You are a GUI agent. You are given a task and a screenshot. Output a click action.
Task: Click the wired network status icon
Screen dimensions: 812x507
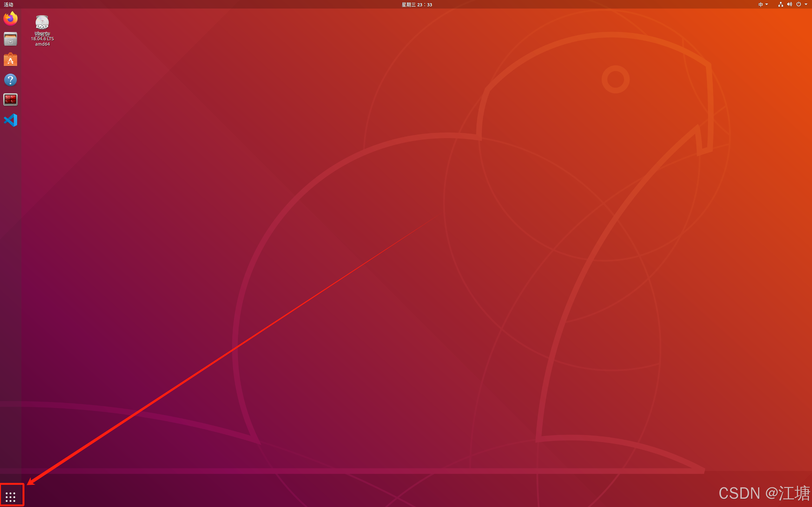[x=781, y=4]
